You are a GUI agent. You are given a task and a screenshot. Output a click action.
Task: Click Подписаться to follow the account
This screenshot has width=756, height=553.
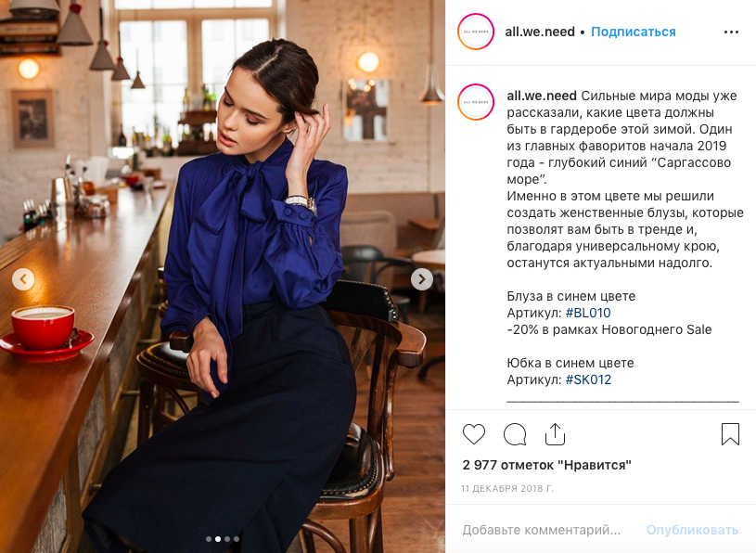coord(633,32)
